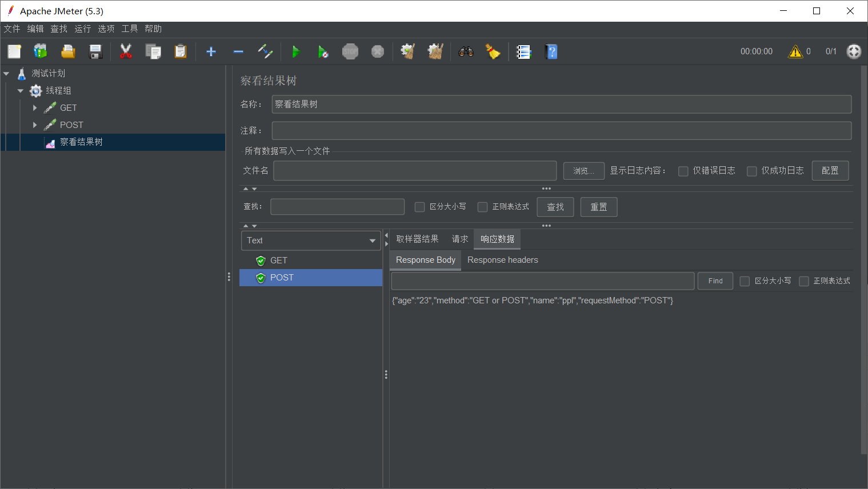Image resolution: width=868 pixels, height=489 pixels.
Task: Cut the selected element with scissors icon
Action: pos(126,51)
